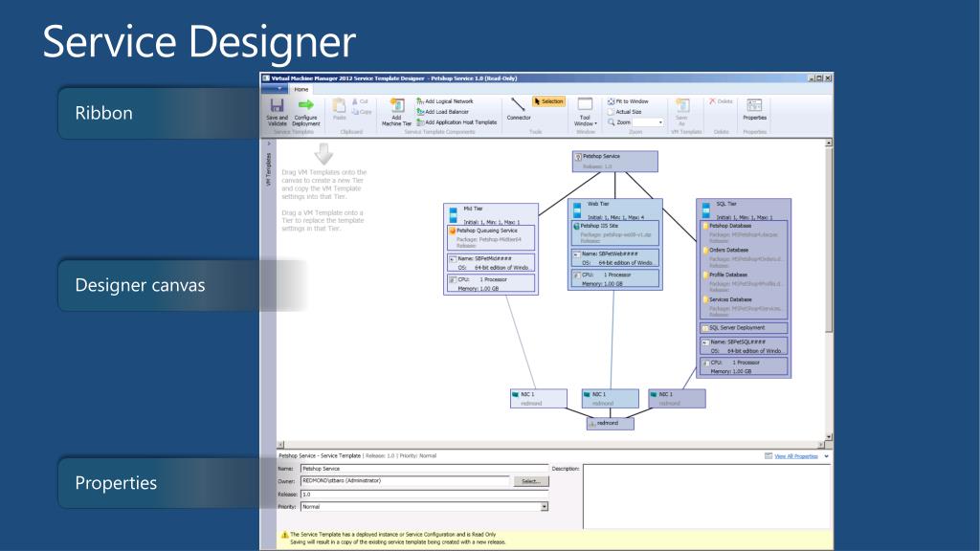Open the Tool Window dropdown
Screen dimensions: 980x551
pyautogui.click(x=585, y=112)
